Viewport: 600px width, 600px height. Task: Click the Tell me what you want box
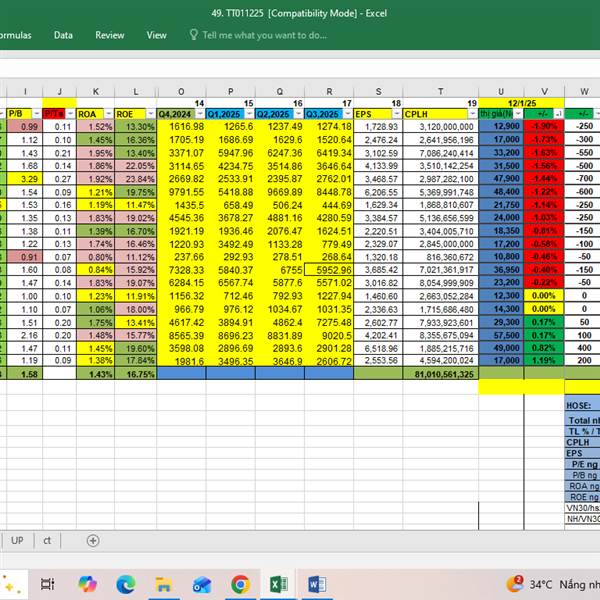click(x=264, y=35)
